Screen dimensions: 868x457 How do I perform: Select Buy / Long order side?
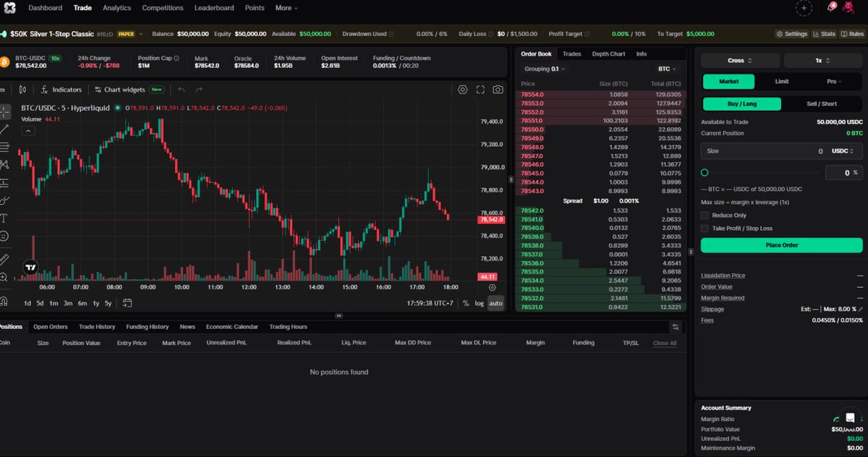[x=742, y=104]
